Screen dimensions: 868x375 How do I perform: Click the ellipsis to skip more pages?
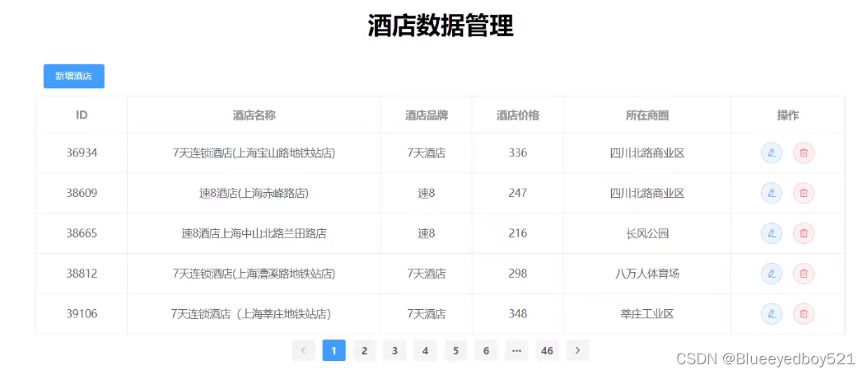[x=516, y=350]
